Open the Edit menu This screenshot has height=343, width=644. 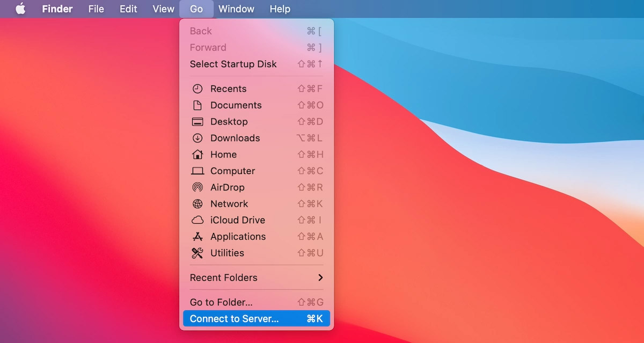128,9
